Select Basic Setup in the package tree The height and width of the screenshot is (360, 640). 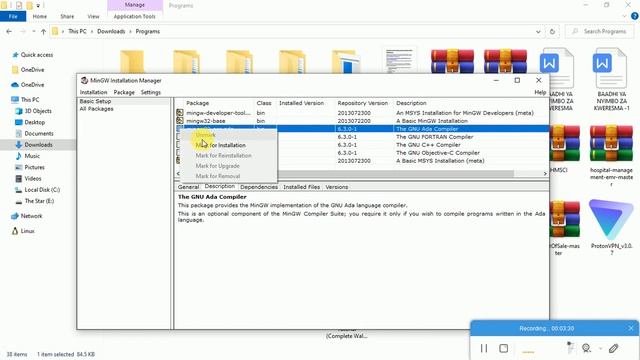coord(95,101)
